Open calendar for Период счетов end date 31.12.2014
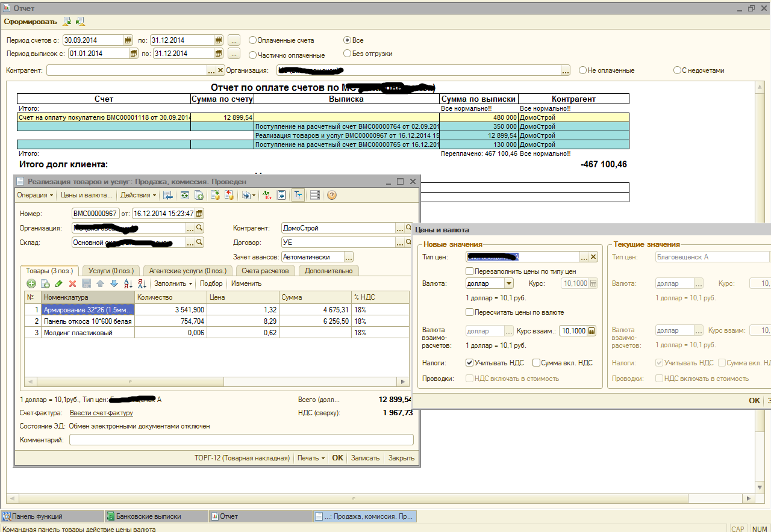 coord(219,40)
